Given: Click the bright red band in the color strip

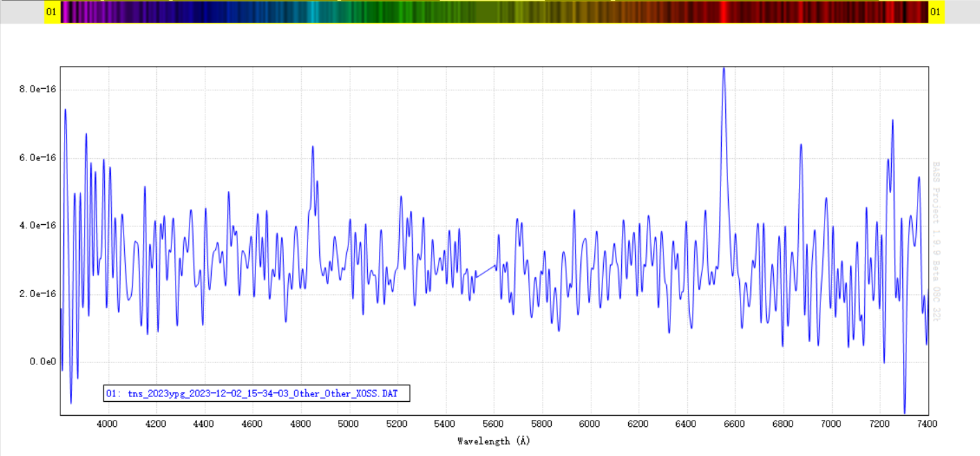Looking at the screenshot, I should (723, 12).
